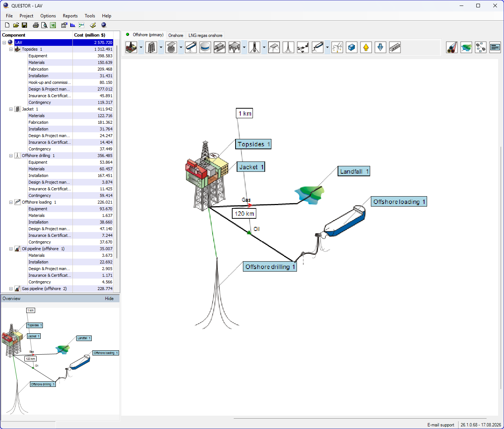Open the dropdown beside the Topsides palette icon
Viewport: 504px width, 429px height.
[141, 47]
